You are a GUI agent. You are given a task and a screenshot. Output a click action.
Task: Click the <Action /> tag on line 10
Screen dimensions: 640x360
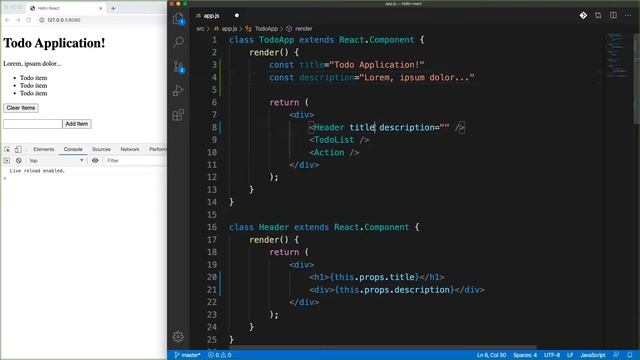[334, 152]
